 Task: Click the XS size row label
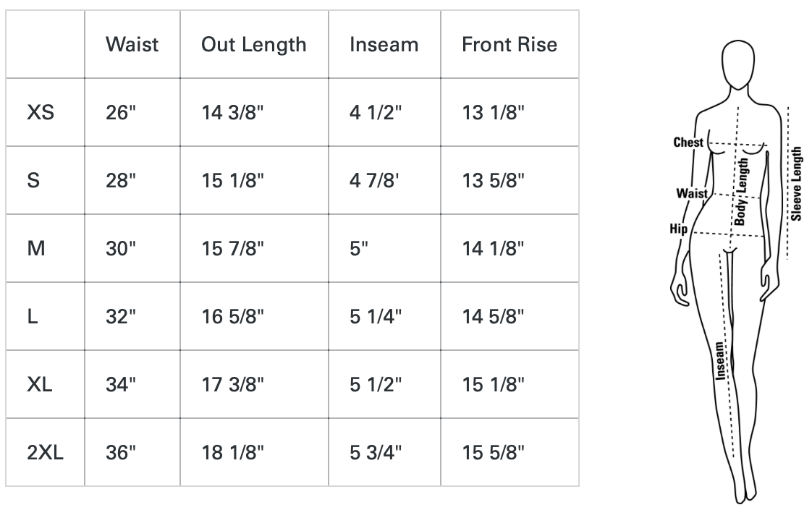(41, 112)
